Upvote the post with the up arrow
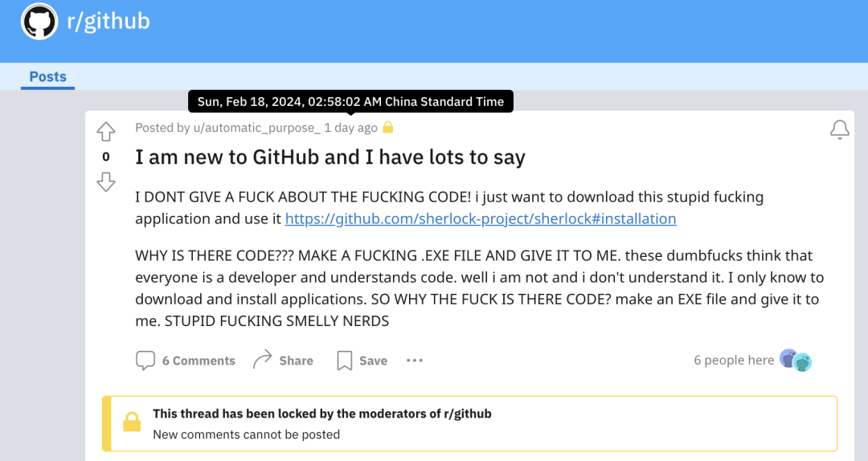 (106, 132)
